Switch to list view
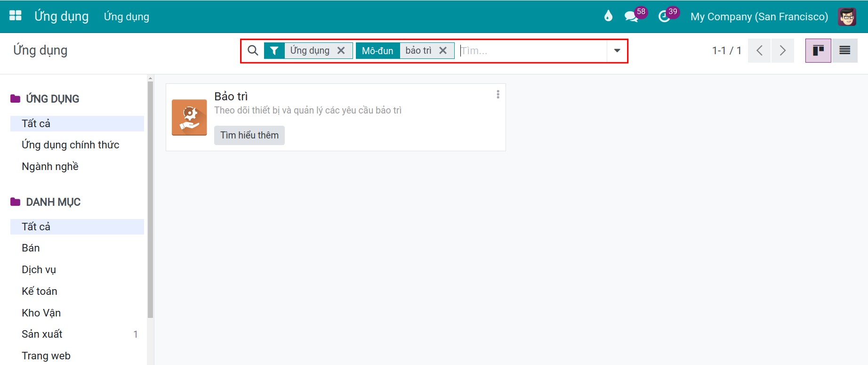 (x=844, y=50)
